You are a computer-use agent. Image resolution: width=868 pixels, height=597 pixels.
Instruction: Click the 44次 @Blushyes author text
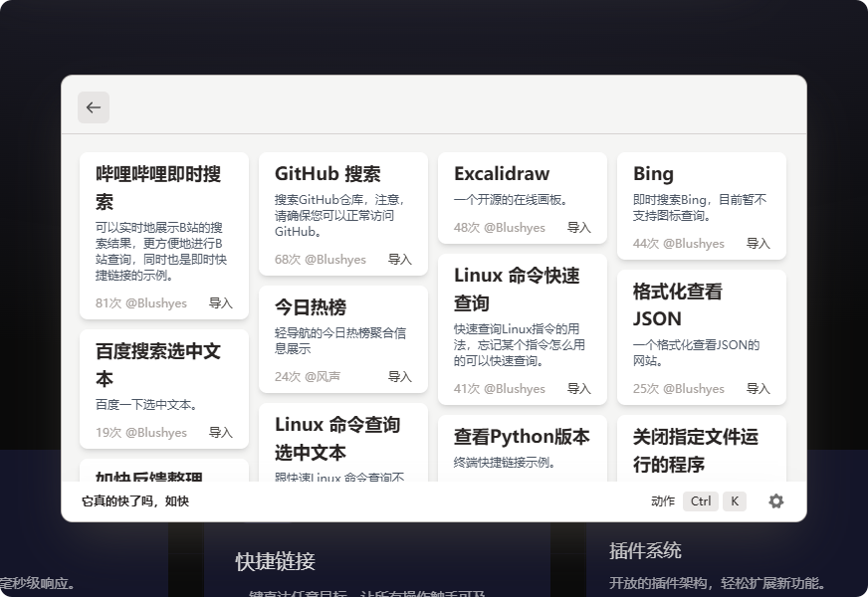tap(679, 244)
